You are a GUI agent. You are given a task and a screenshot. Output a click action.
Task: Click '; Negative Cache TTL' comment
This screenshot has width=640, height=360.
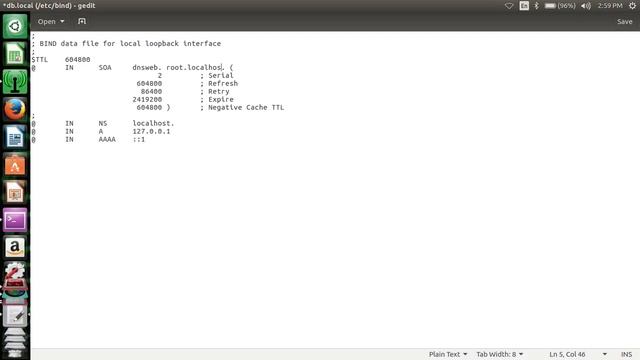(x=242, y=107)
